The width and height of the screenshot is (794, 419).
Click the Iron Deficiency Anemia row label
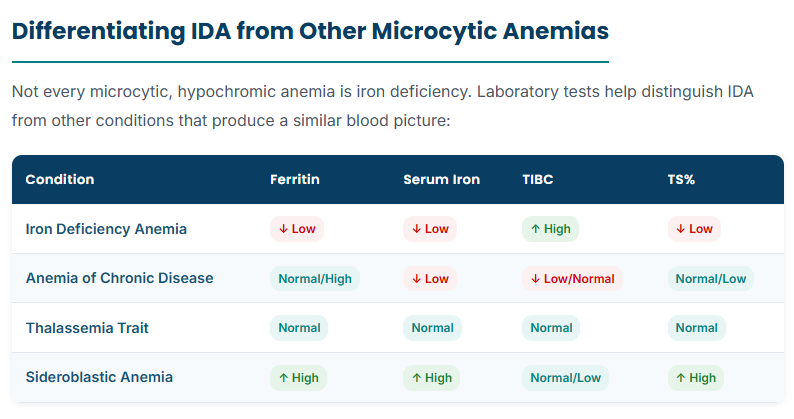[x=106, y=229]
